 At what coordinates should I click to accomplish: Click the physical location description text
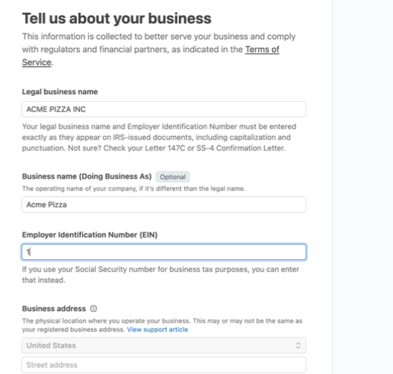point(162,325)
